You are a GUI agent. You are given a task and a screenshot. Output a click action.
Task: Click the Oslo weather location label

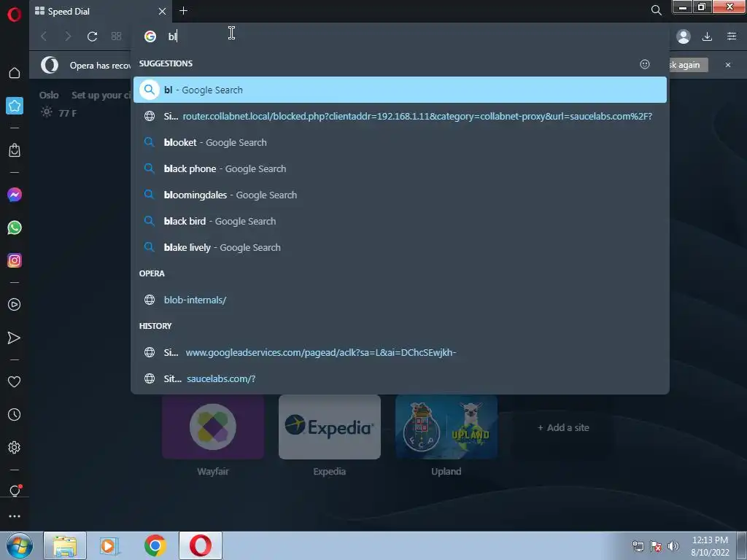[x=49, y=96]
